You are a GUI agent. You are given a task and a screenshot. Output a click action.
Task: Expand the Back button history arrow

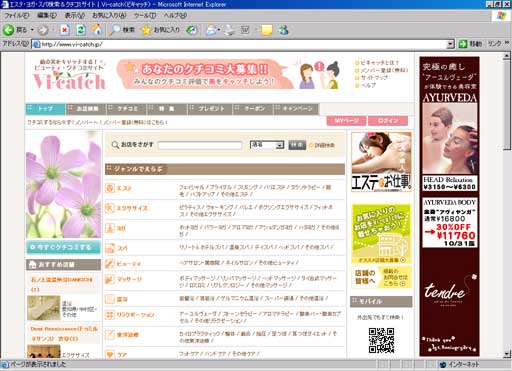(x=32, y=30)
